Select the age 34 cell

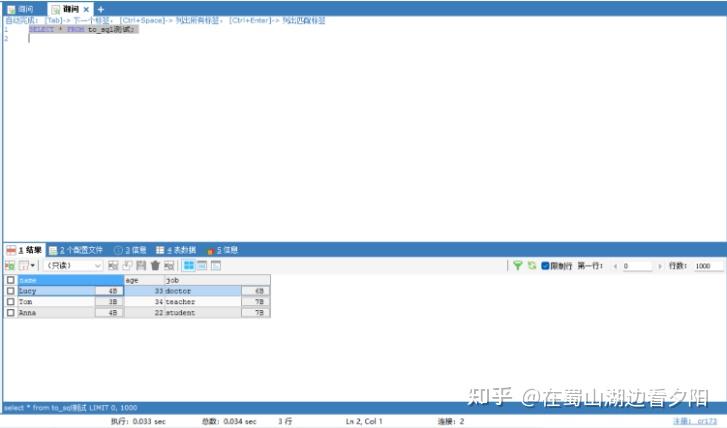coord(144,302)
